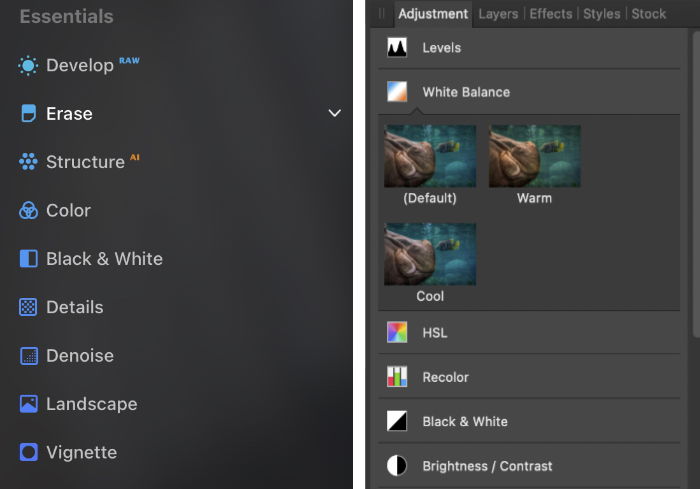700x489 pixels.
Task: Click the Black & White icon in Essentials
Action: [x=29, y=259]
